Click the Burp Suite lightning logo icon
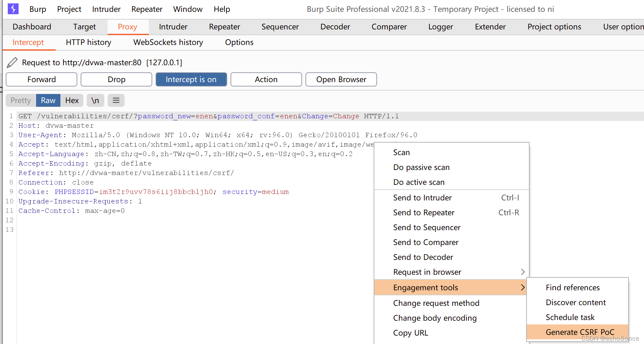The image size is (644, 344). coord(13,9)
